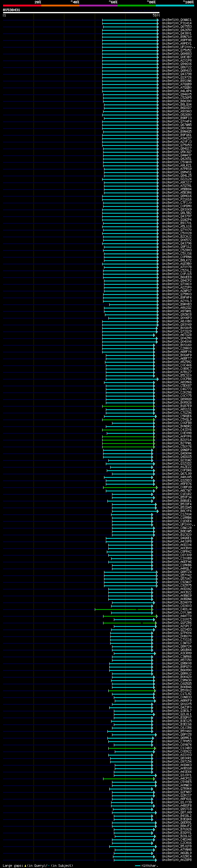Select hit label UniRef100_A4CPS2
The height and width of the screenshot is (868, 197).
point(177,779)
